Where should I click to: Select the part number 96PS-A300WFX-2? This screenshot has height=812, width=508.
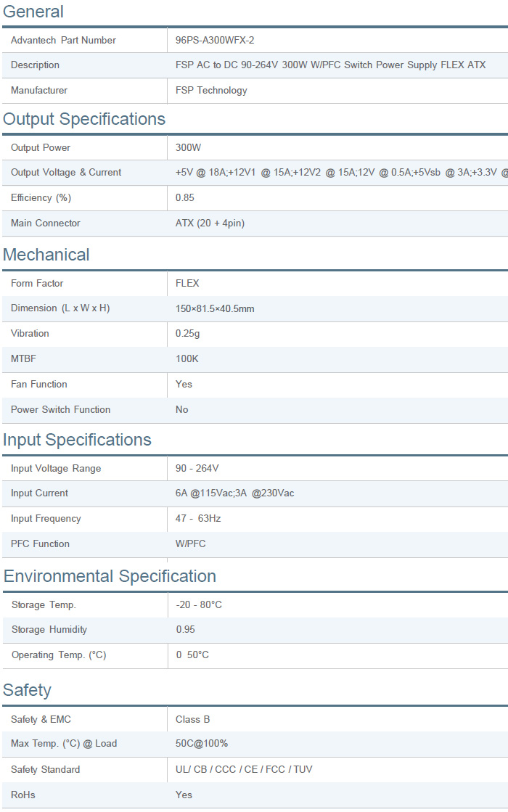point(215,41)
